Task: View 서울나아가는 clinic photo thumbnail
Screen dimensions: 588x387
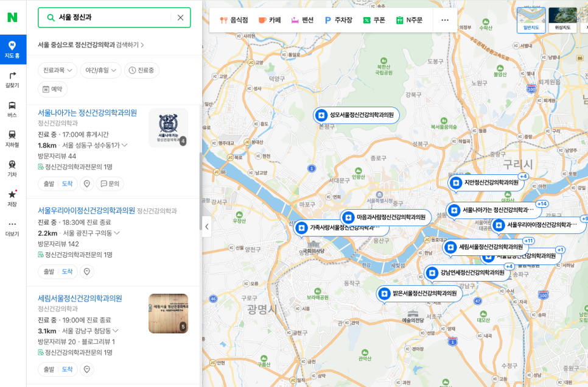Action: (x=169, y=127)
